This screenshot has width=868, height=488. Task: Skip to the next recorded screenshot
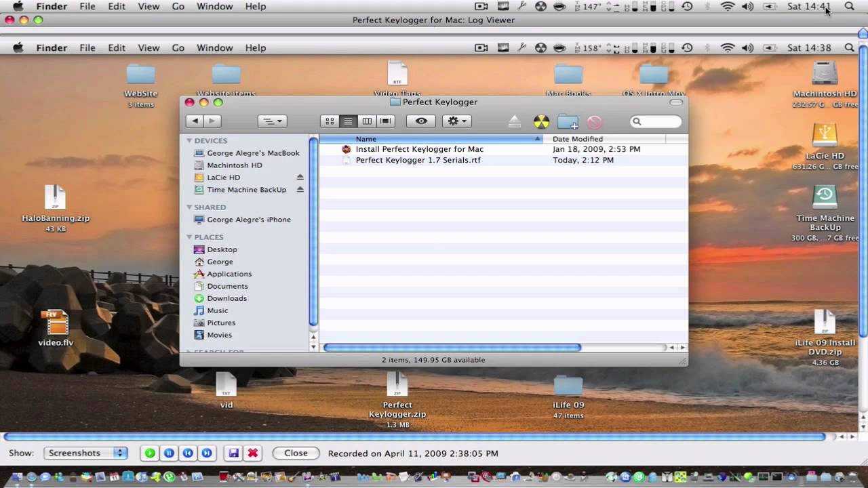207,453
